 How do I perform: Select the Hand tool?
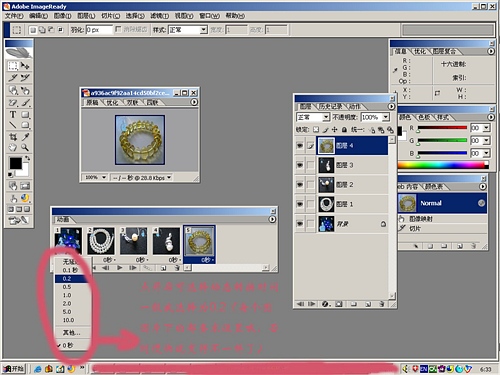coord(13,147)
